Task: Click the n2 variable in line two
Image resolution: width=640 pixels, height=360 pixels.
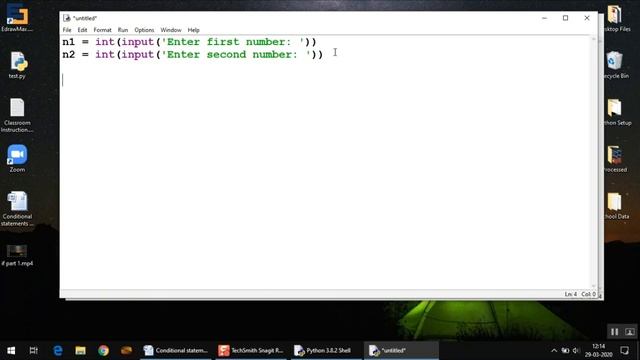Action: (x=69, y=55)
